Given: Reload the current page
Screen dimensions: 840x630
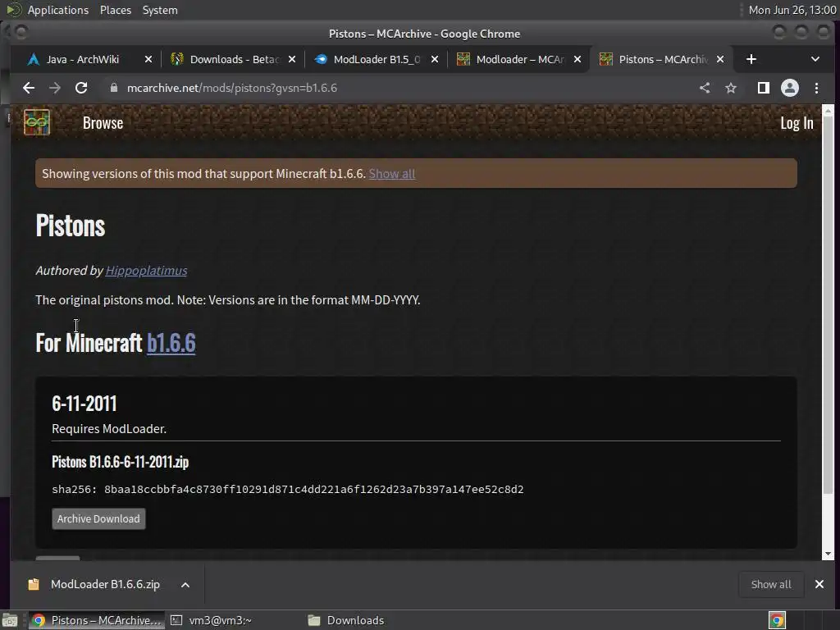Looking at the screenshot, I should point(81,88).
